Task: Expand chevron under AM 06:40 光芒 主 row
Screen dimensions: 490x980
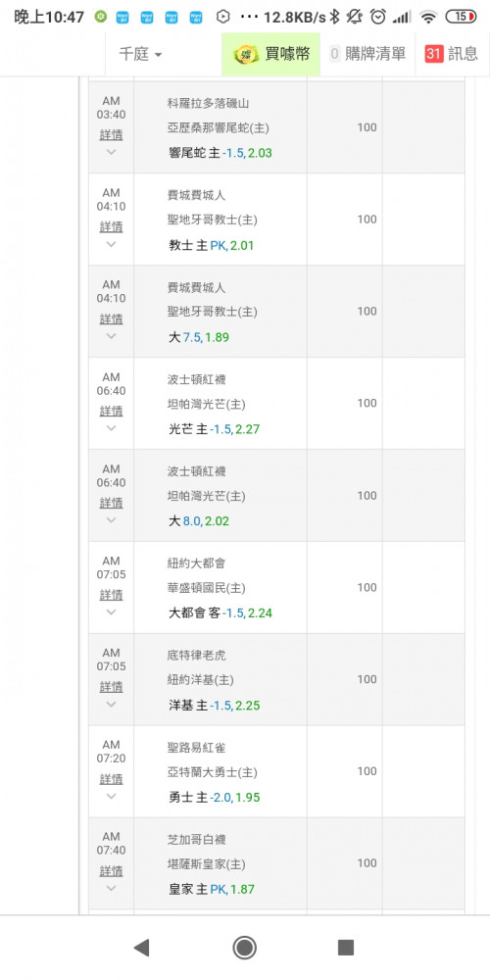Action: pos(112,428)
